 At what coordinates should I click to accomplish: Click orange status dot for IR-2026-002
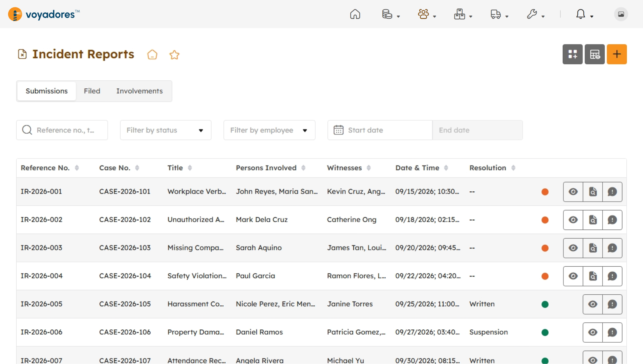[545, 220]
